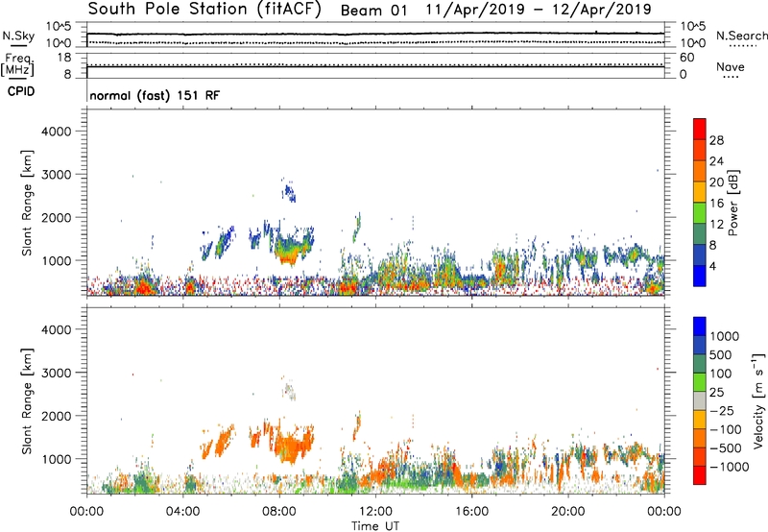The image size is (768, 532).
Task: Click the "-100" label on the velocity color bar
Action: pyautogui.click(x=726, y=429)
